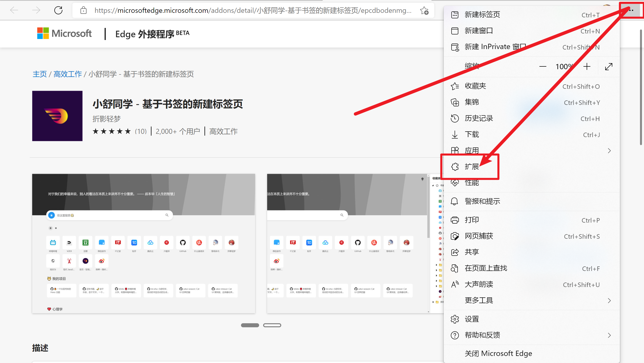The image size is (644, 363).
Task: Open 扩展 (Extensions) from the menu
Action: pos(471,167)
